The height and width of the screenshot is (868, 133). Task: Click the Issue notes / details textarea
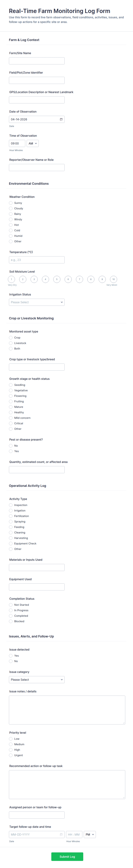67,710
